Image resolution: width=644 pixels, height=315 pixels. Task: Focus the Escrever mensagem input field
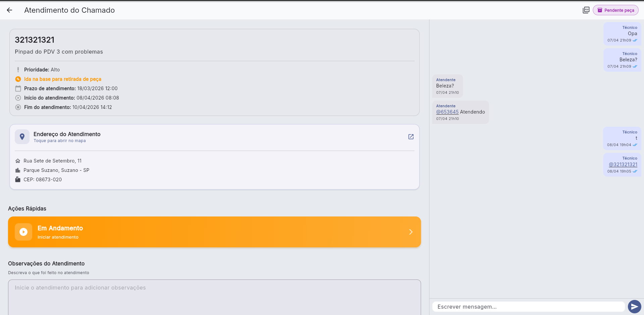click(528, 307)
